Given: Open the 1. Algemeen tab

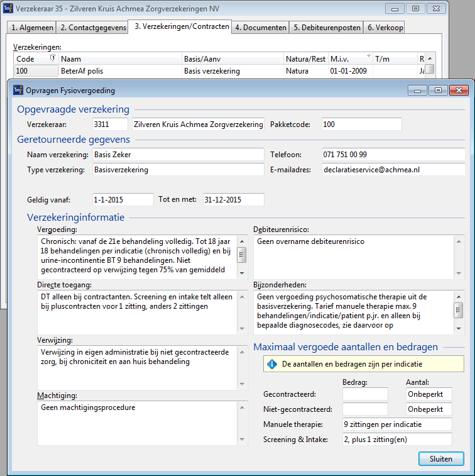Looking at the screenshot, I should click(31, 28).
